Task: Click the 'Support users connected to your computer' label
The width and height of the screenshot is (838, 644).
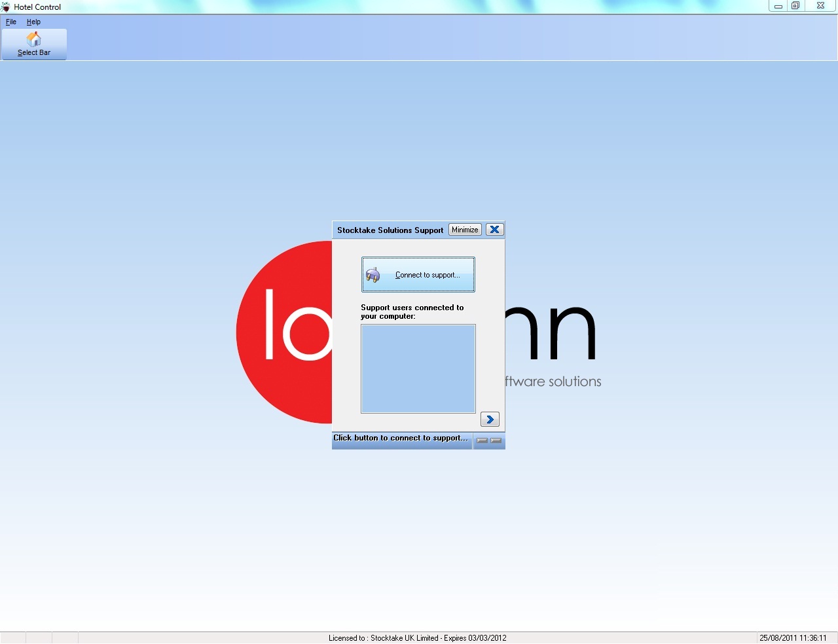Action: [412, 312]
